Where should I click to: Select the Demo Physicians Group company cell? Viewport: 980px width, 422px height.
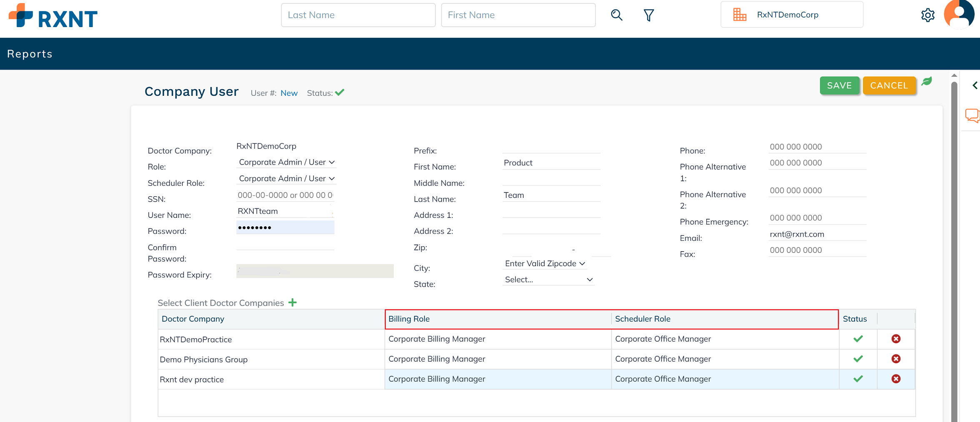pos(271,360)
